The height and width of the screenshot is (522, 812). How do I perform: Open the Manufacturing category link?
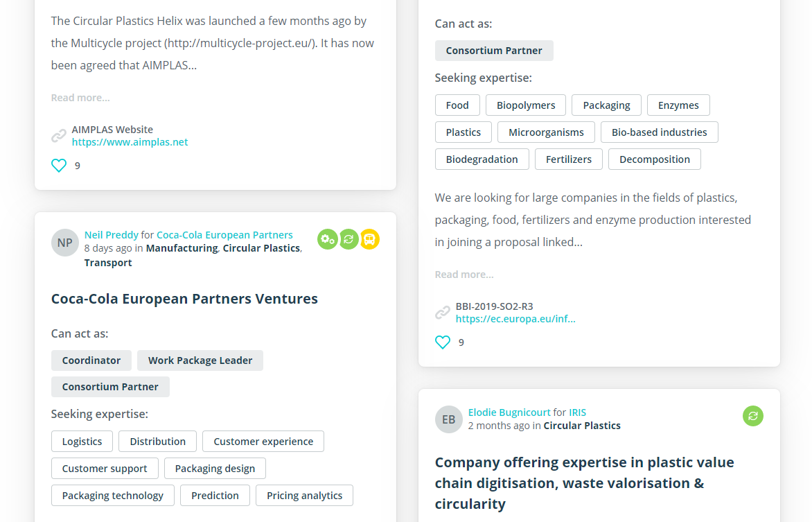coord(182,248)
